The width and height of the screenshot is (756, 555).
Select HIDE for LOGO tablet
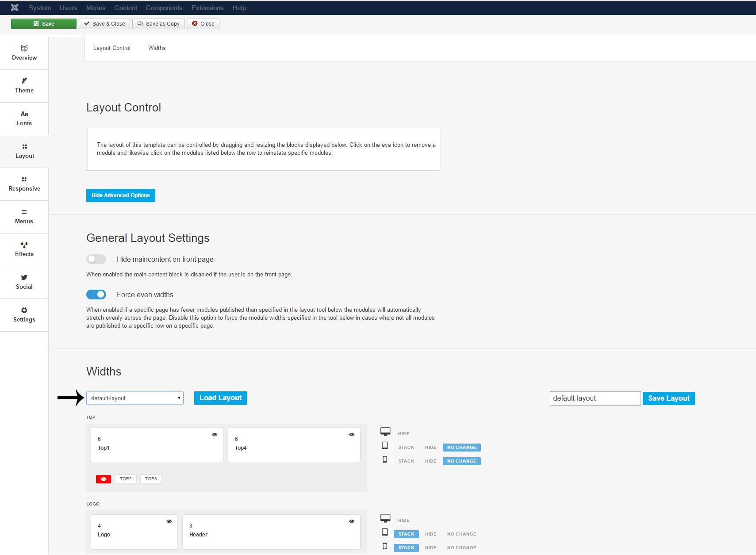click(430, 534)
